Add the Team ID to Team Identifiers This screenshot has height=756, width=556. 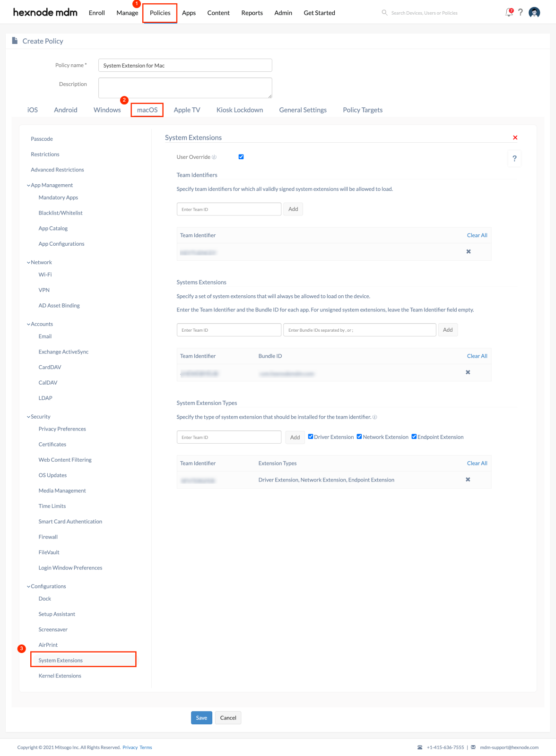[x=293, y=209]
